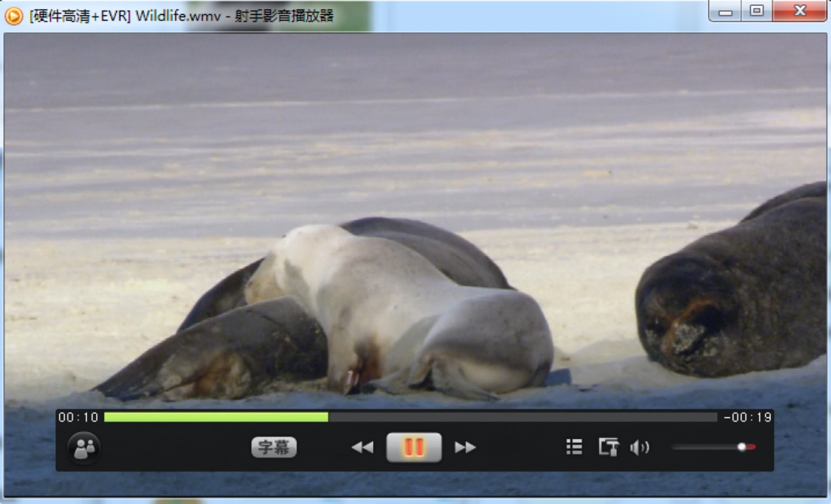Jump ahead in the unplayed gray track
Viewport: 831px width, 504px height.
523,417
